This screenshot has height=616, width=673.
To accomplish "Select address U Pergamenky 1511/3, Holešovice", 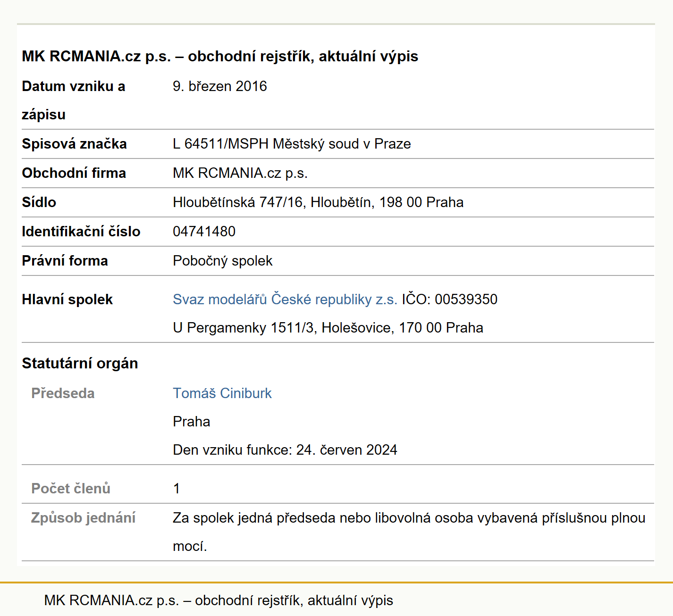I will tap(328, 328).
